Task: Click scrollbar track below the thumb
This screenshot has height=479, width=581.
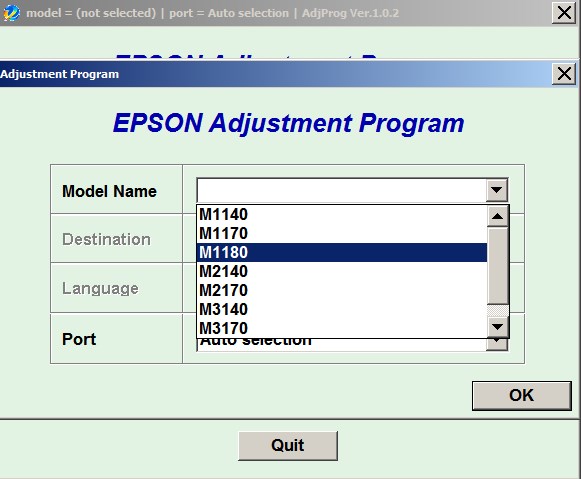Action: pos(497,311)
